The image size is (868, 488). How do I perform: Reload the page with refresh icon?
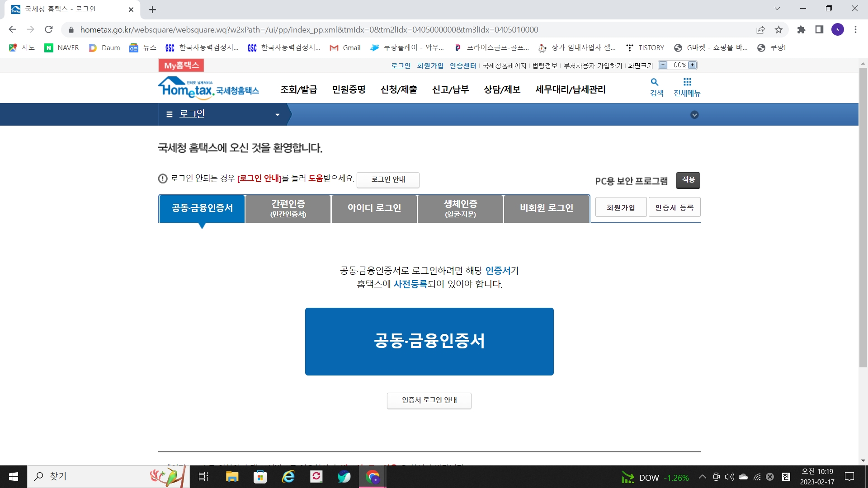coord(49,30)
